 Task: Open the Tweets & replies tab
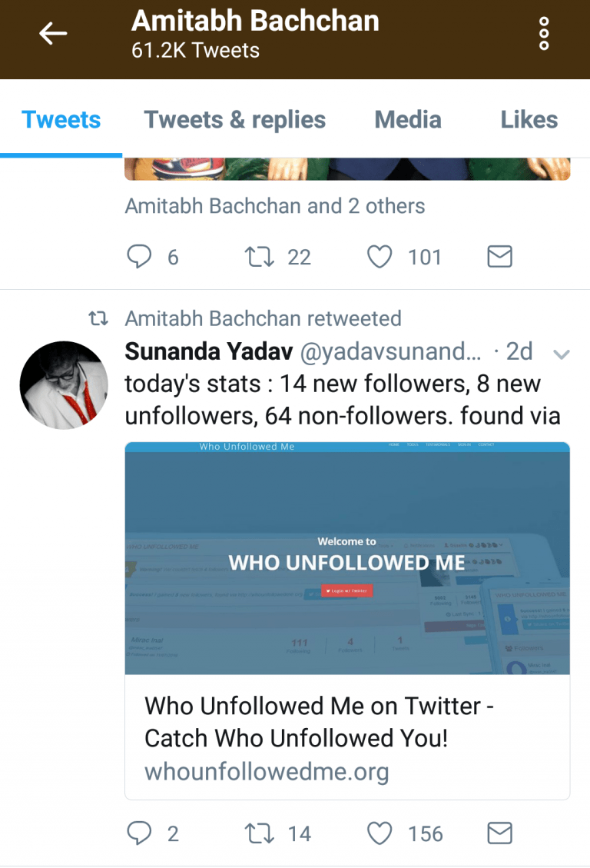pos(235,120)
